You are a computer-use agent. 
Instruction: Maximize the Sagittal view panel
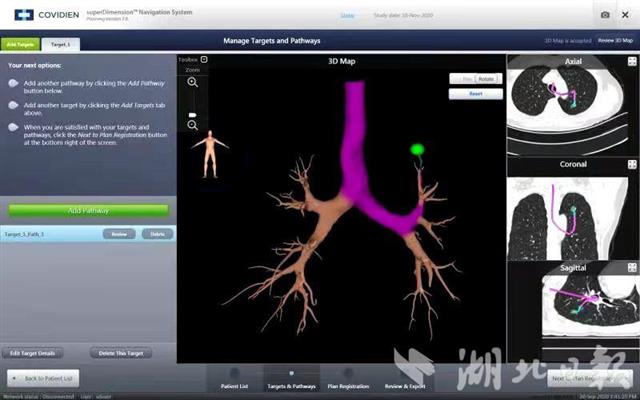point(630,268)
